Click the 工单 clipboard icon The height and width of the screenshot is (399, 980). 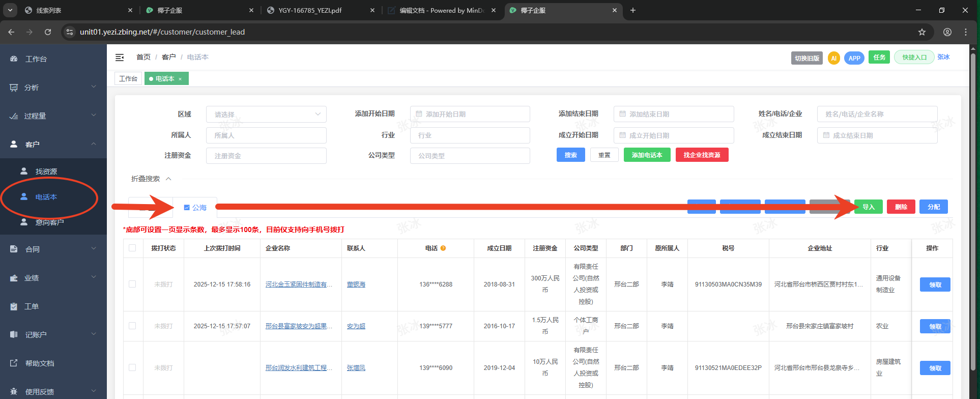14,306
